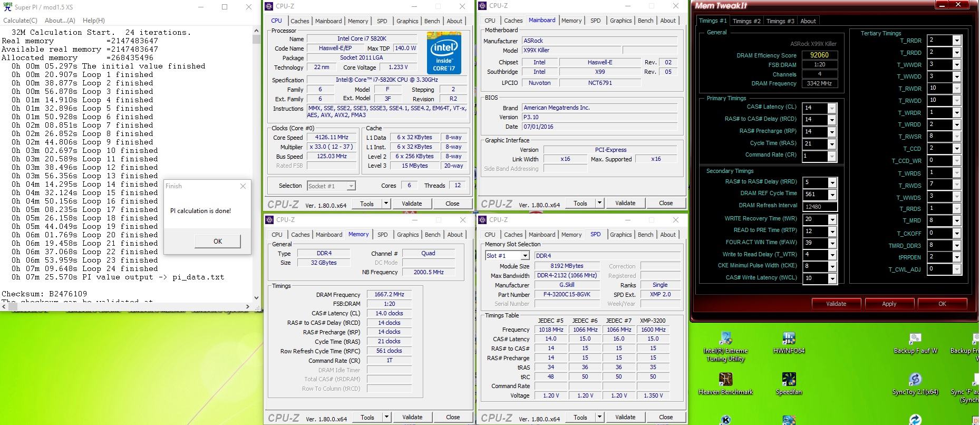Click Super PI vertical scrollbar

[x=257, y=167]
